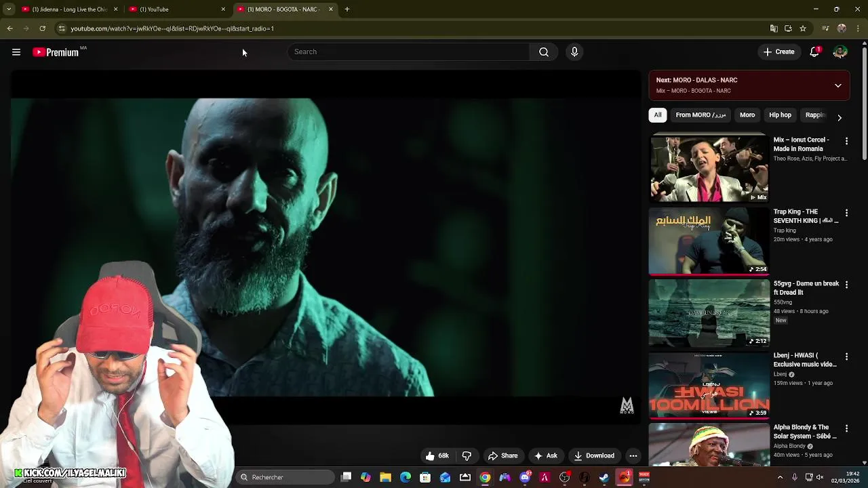
Task: Dislike the video with thumbs down
Action: click(x=467, y=456)
